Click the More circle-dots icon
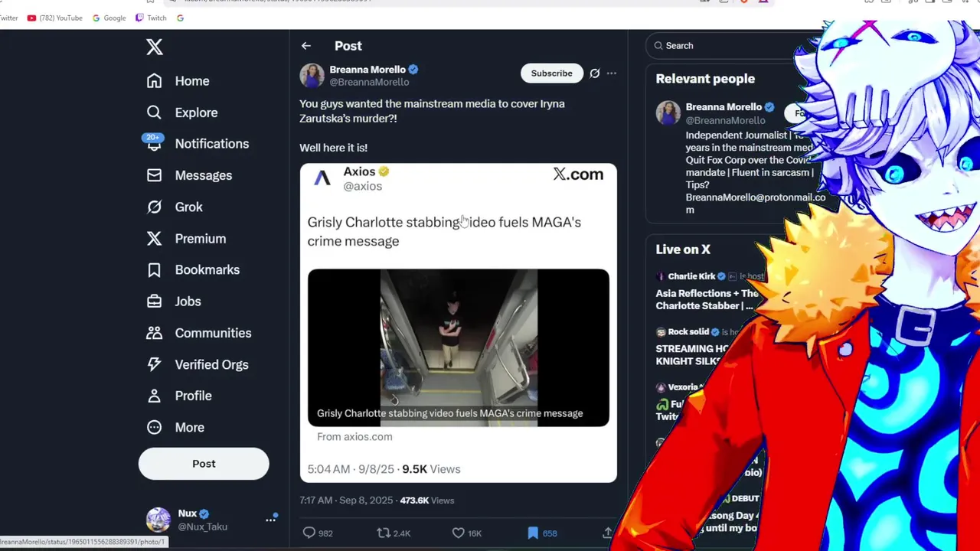The width and height of the screenshot is (980, 551). point(155,427)
